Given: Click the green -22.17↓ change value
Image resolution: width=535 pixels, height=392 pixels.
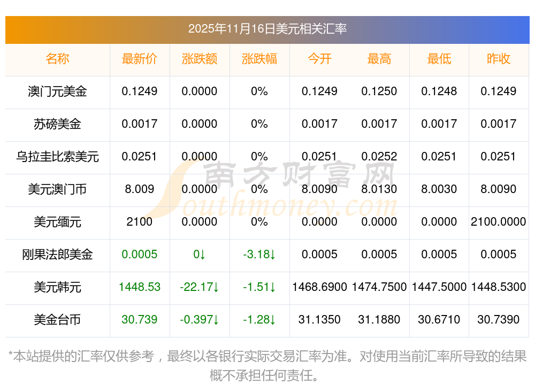Looking at the screenshot, I should [x=199, y=287].
